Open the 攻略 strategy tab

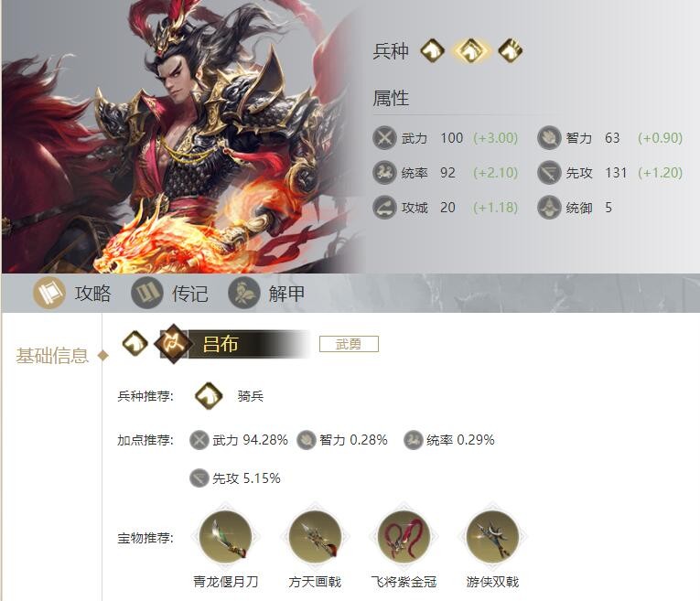coord(72,293)
